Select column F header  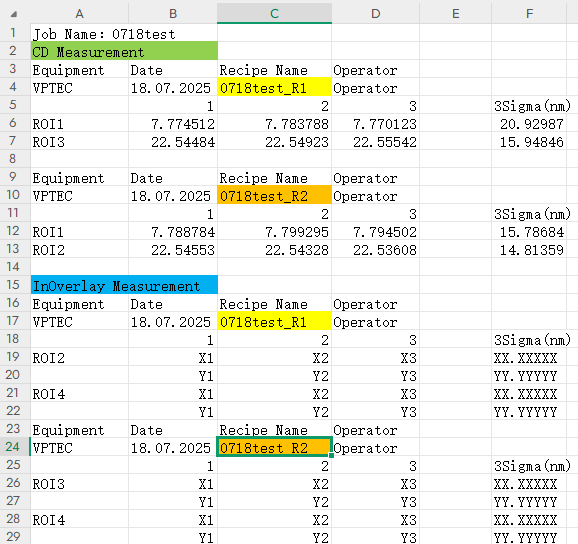click(529, 14)
